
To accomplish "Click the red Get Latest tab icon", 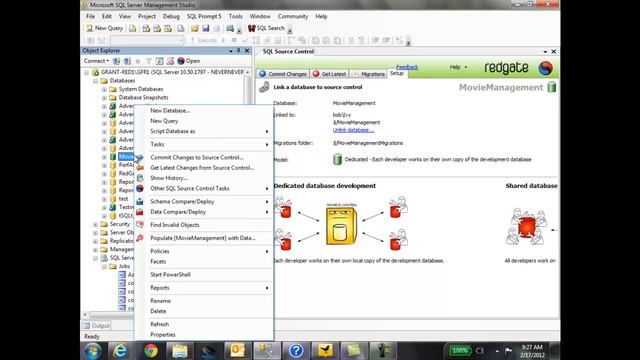I will [316, 73].
